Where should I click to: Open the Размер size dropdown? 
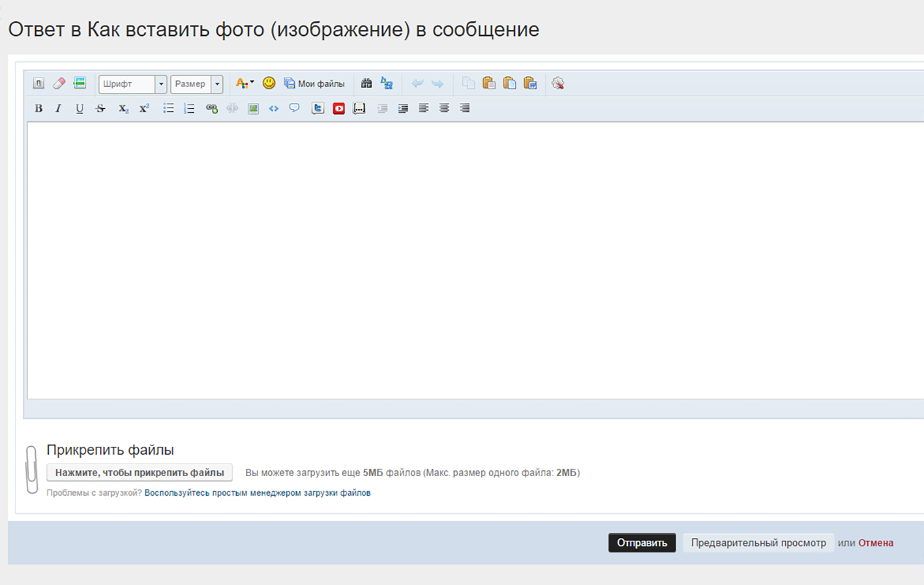pos(196,83)
